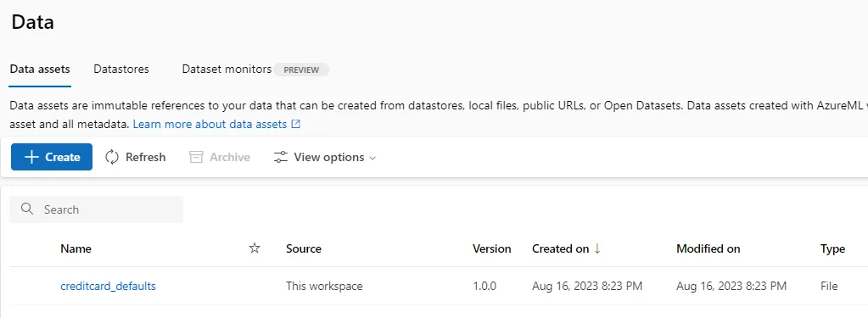The height and width of the screenshot is (318, 868).
Task: Click the View options sliders icon
Action: 281,157
